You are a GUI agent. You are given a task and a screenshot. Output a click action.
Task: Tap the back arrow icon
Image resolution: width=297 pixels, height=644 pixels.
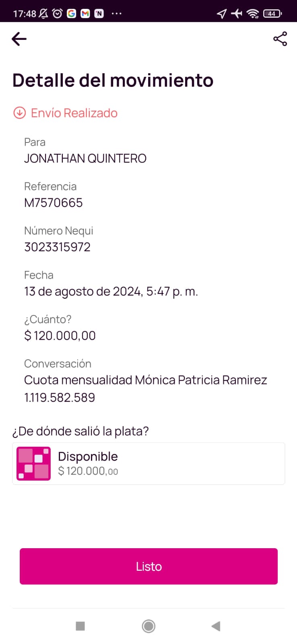(x=19, y=39)
